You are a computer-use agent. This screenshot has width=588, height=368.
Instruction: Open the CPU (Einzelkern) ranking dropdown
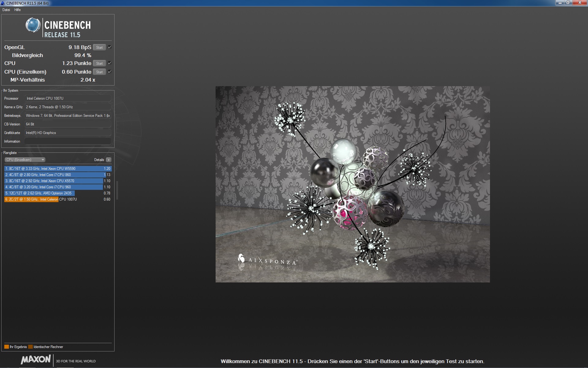pos(25,160)
